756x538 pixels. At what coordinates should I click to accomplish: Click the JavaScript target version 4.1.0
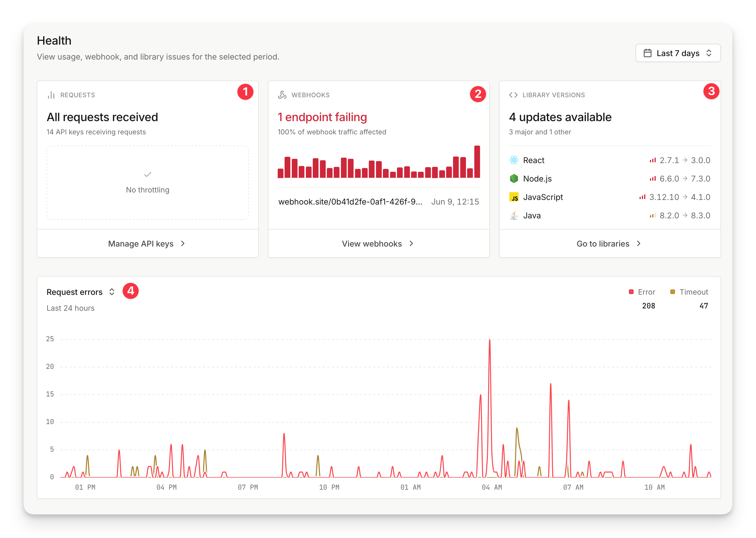click(x=701, y=197)
